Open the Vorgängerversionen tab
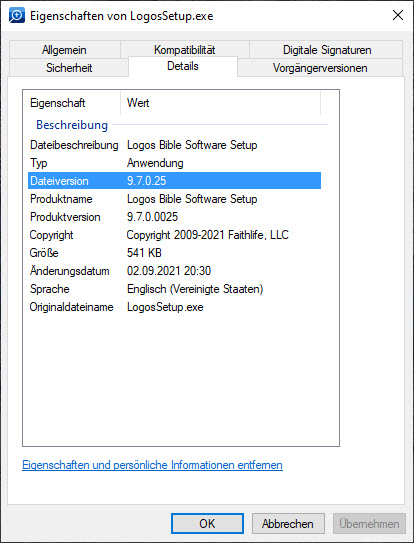 [x=320, y=68]
